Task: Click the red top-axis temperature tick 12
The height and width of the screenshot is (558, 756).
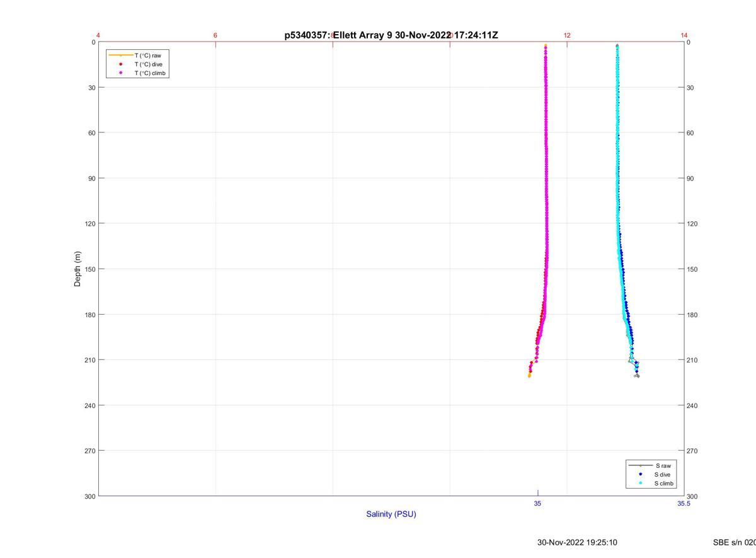Action: pyautogui.click(x=567, y=35)
